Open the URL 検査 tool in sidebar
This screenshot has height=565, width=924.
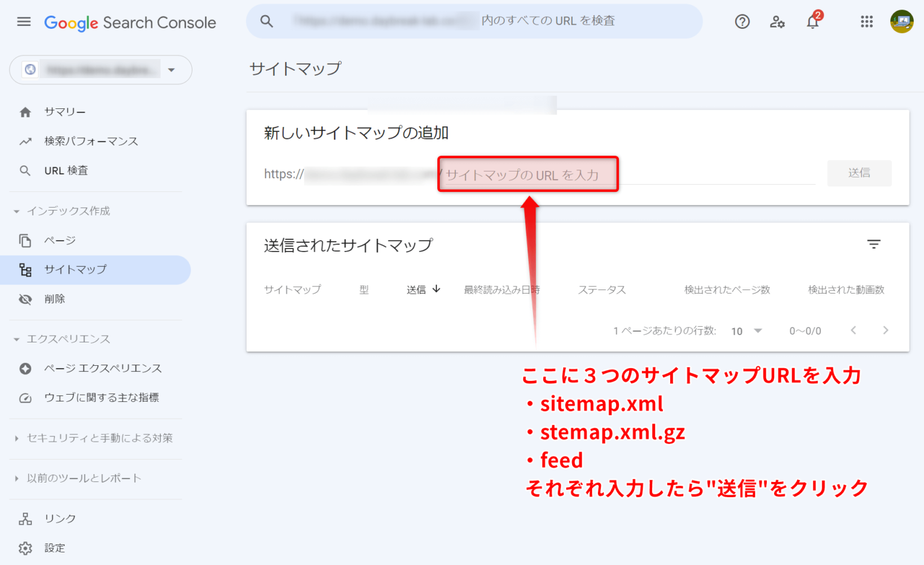pos(66,170)
